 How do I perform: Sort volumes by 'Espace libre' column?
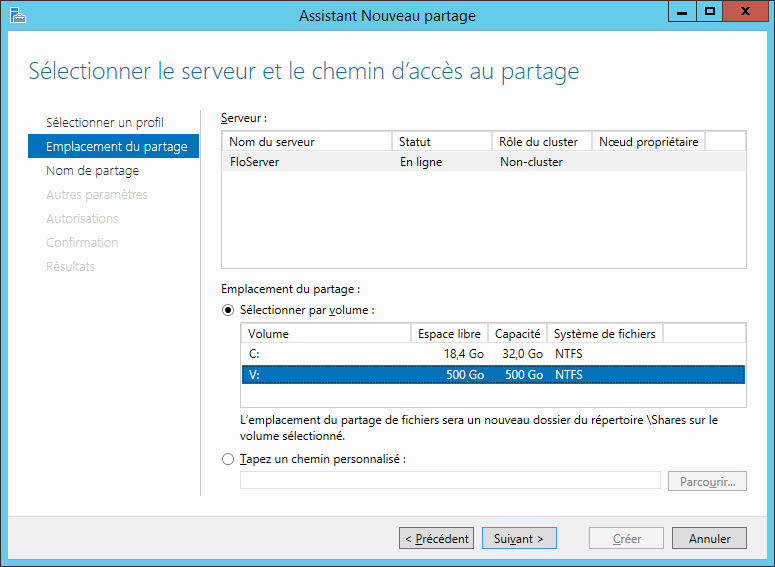click(x=449, y=334)
